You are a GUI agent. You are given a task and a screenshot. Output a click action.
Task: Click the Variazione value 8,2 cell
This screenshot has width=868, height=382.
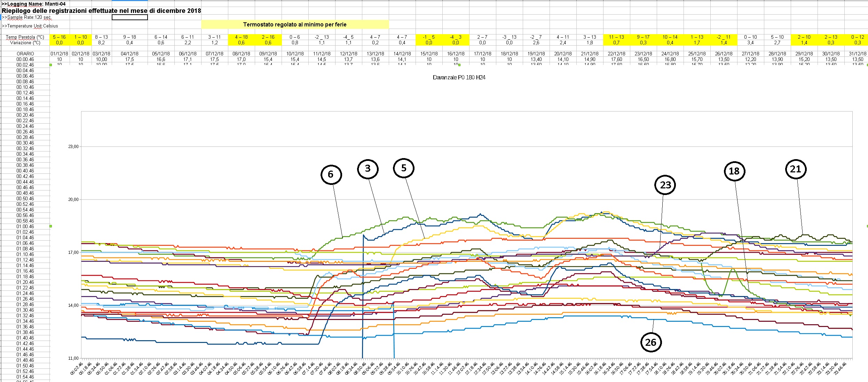(101, 42)
